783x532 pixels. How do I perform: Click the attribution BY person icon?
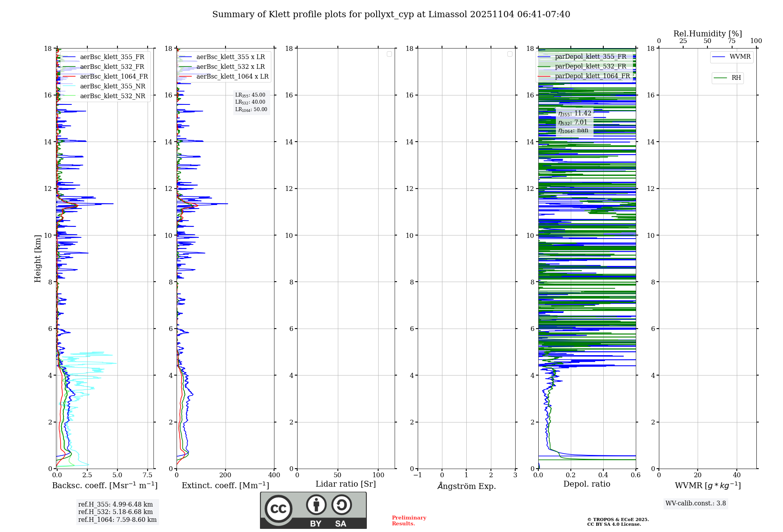pos(316,505)
